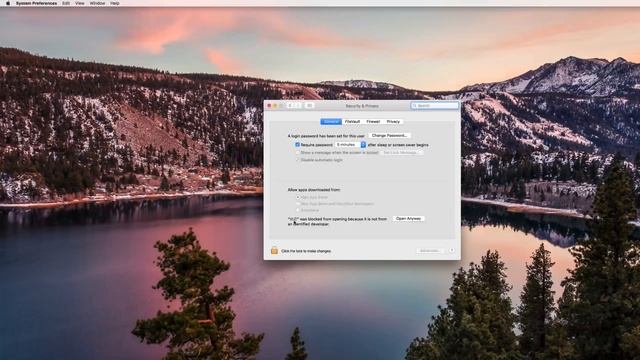Show all preferences grid icon
Viewport: 640px width, 360px height.
point(309,106)
